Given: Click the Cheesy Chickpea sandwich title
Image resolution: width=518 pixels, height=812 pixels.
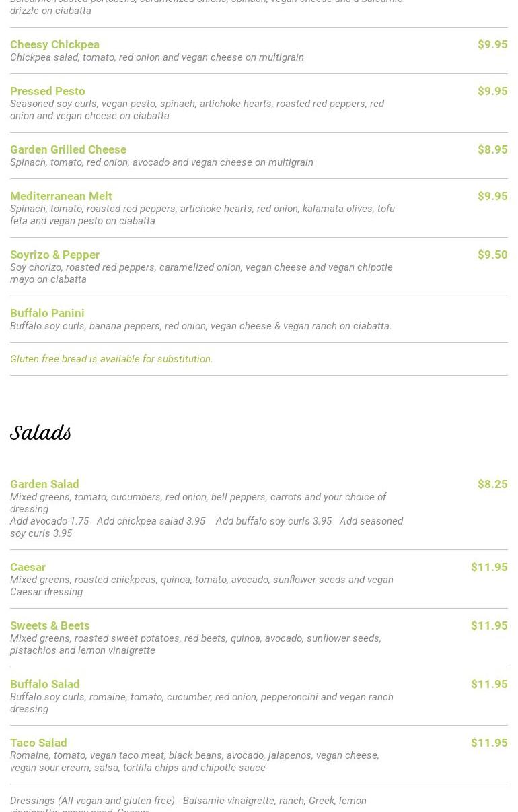Looking at the screenshot, I should (x=54, y=44).
